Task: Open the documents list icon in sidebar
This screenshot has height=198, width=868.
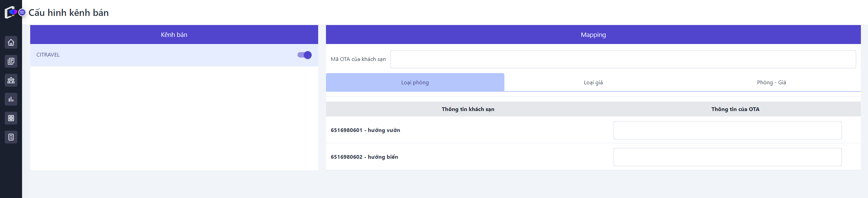Action: 11,61
